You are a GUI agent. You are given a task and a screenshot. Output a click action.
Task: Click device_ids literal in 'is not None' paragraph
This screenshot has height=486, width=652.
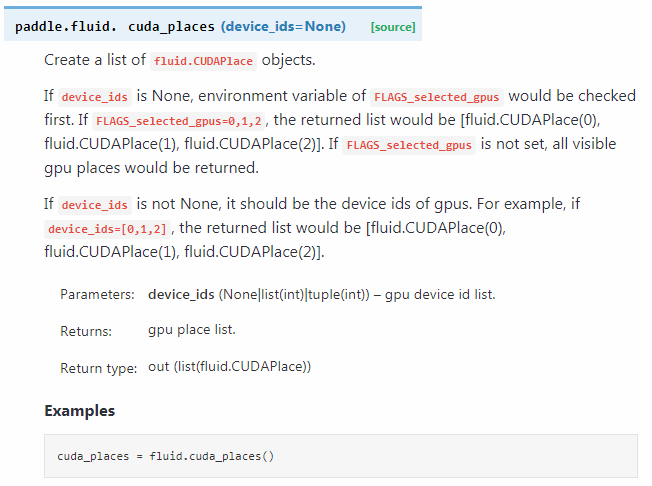coord(95,205)
